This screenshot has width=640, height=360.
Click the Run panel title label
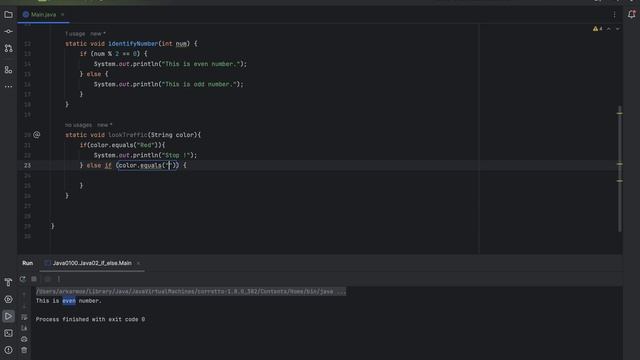28,263
